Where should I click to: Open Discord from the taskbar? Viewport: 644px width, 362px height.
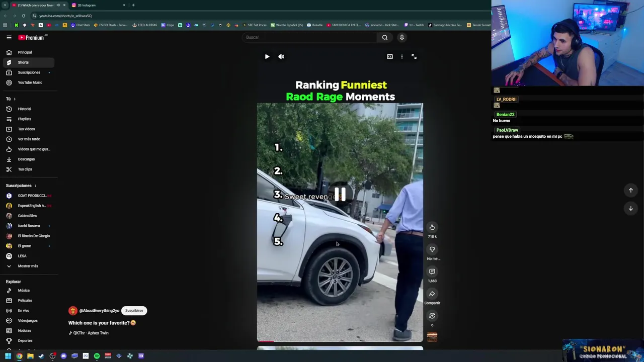click(x=63, y=356)
